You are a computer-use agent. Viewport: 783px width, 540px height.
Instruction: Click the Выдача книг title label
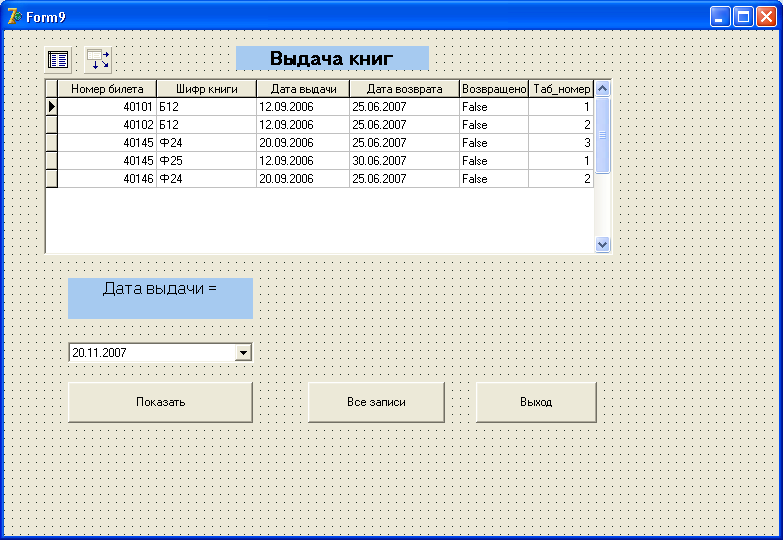(332, 58)
